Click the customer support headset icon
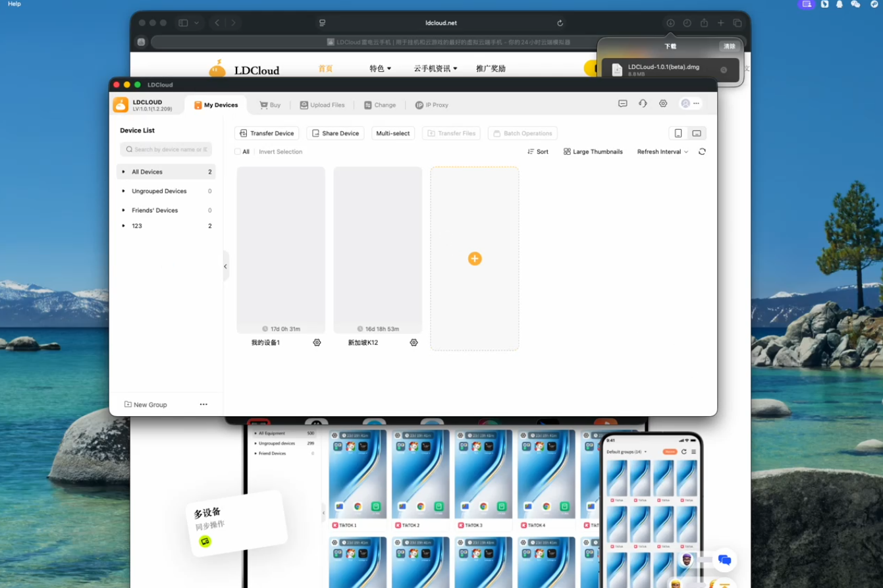This screenshot has height=588, width=883. (x=643, y=104)
